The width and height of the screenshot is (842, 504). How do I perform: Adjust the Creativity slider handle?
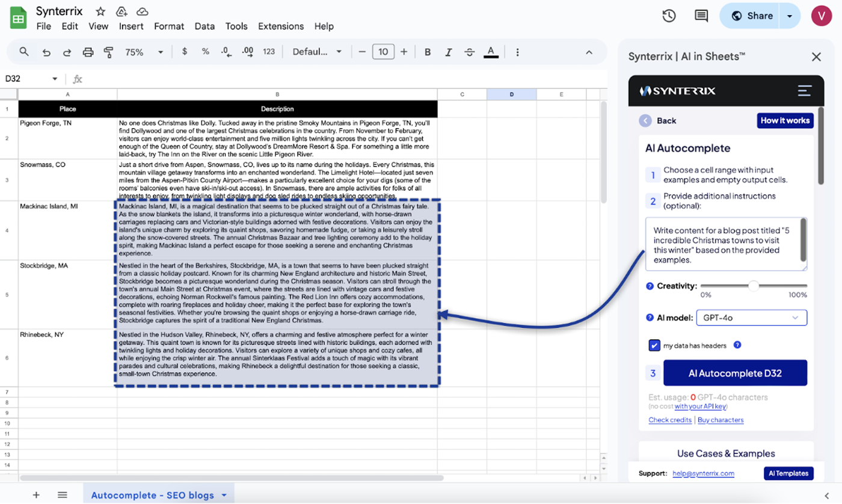click(754, 286)
